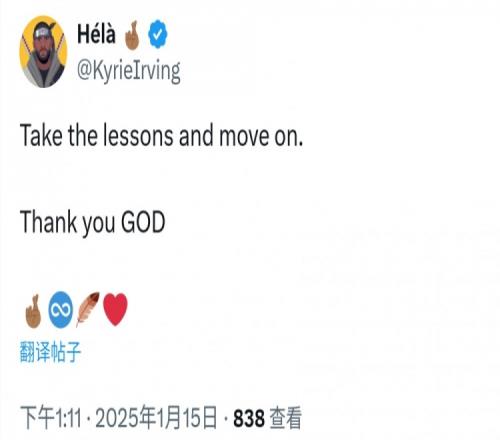Click the text "Take the lessons and move on."
This screenshot has height=440, width=500.
[162, 135]
